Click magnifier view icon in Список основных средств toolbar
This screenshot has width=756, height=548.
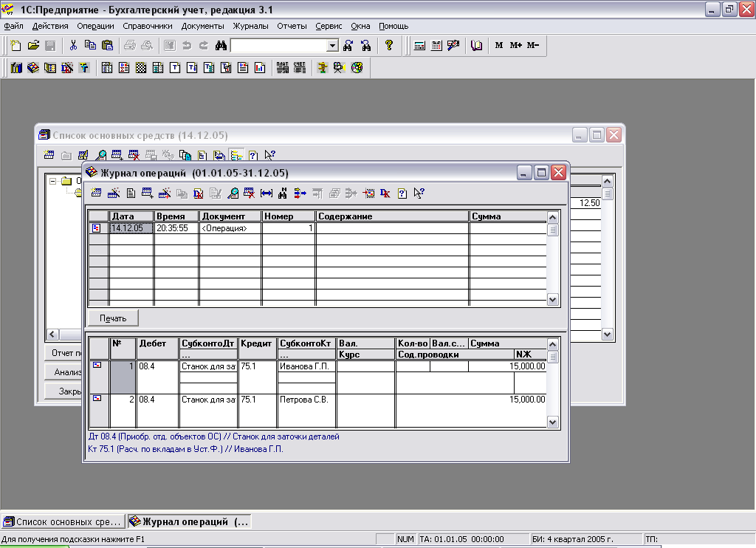point(100,155)
